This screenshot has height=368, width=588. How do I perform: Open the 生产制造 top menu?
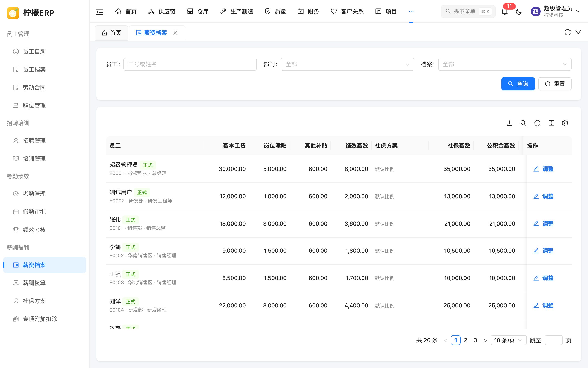pyautogui.click(x=236, y=11)
